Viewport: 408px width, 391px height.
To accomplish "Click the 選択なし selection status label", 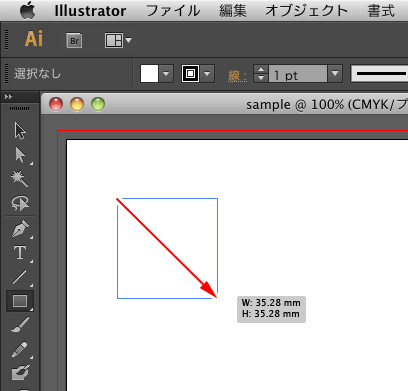I will [x=37, y=73].
